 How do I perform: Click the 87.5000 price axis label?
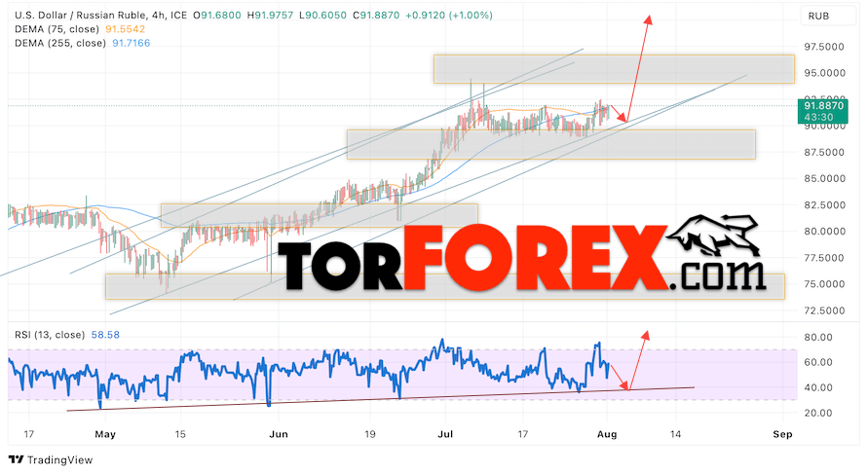coord(824,152)
